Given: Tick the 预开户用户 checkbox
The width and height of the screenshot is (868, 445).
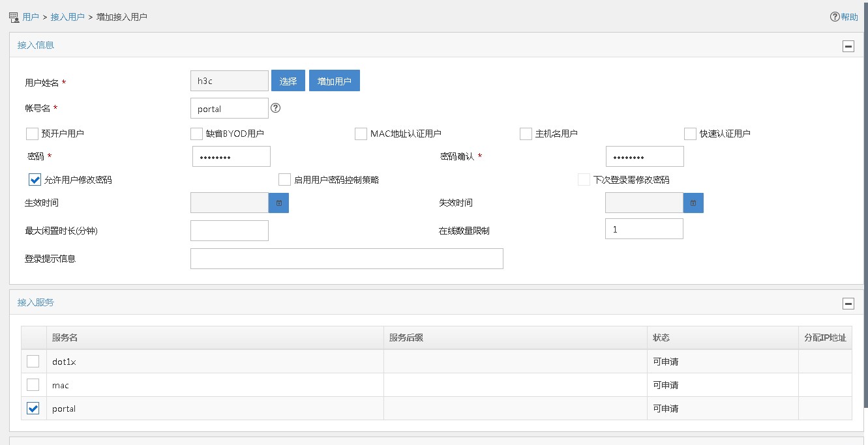Looking at the screenshot, I should [x=32, y=134].
